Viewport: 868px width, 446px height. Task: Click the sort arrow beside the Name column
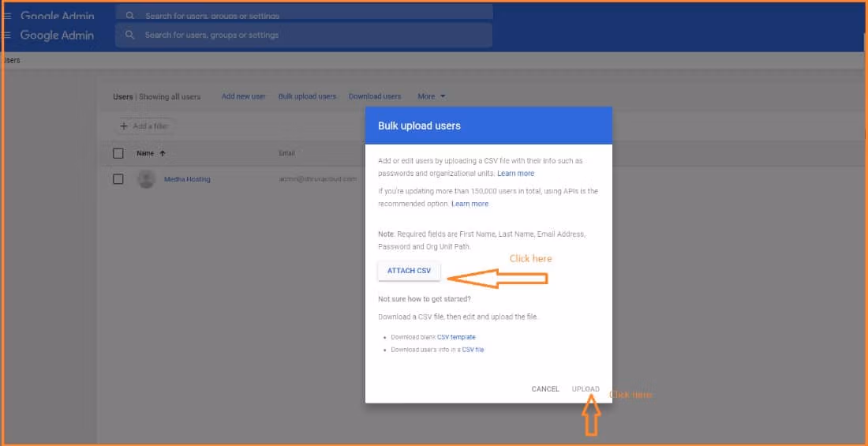click(x=163, y=153)
